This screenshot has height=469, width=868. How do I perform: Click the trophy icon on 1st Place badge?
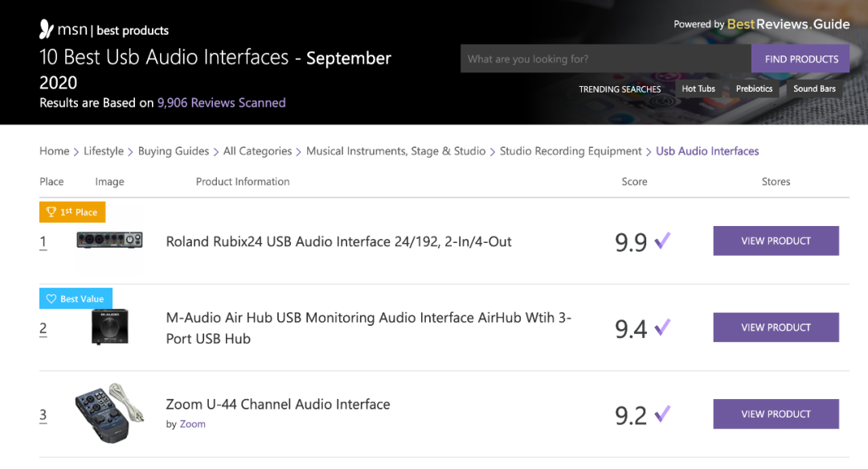(x=51, y=212)
